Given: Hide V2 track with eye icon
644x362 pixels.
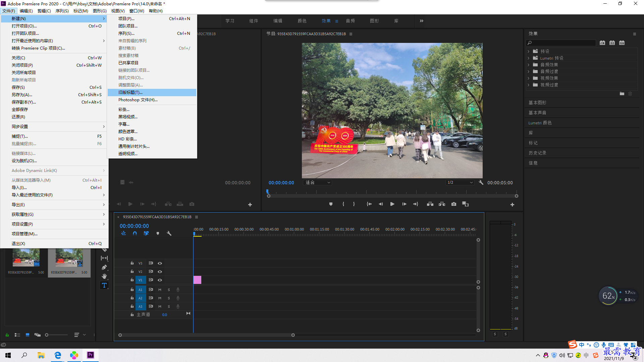Looking at the screenshot, I should point(160,271).
